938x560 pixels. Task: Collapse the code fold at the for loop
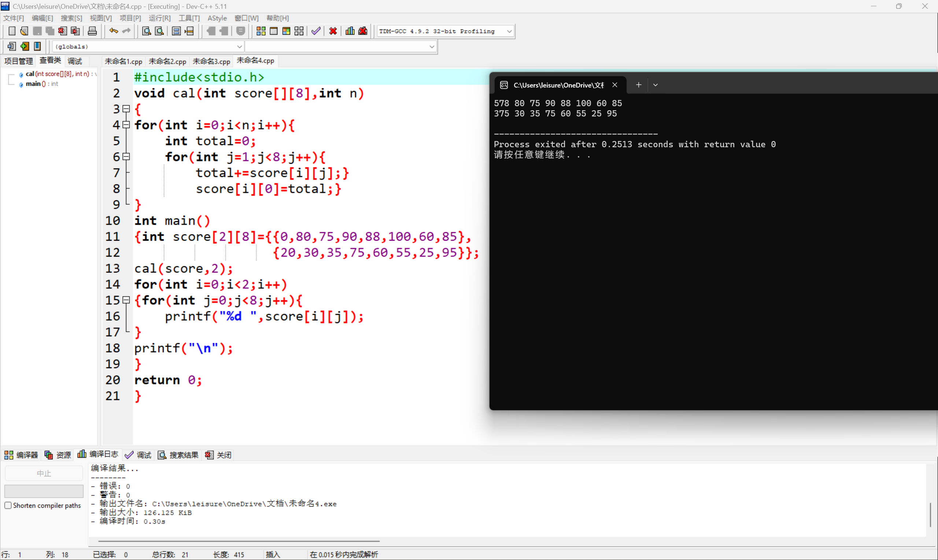[x=126, y=125]
